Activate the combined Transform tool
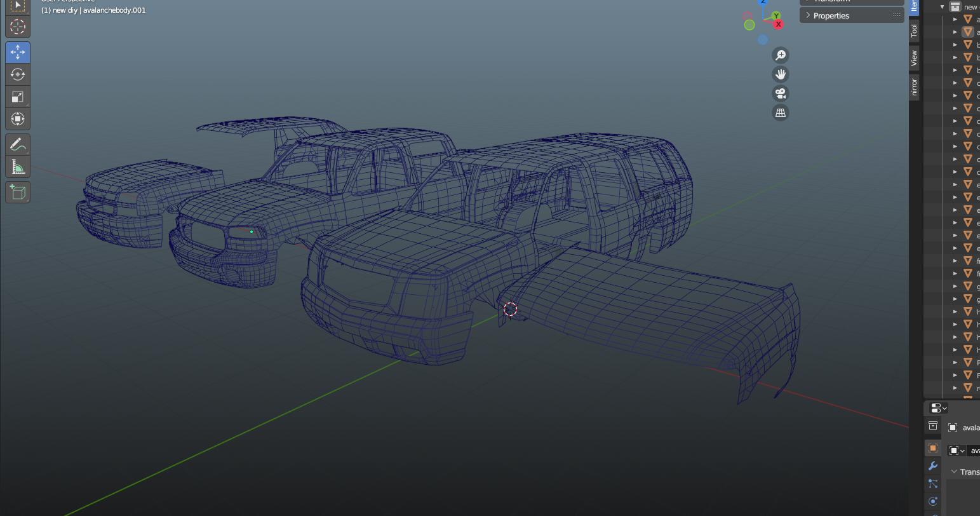The height and width of the screenshot is (516, 980). click(17, 119)
